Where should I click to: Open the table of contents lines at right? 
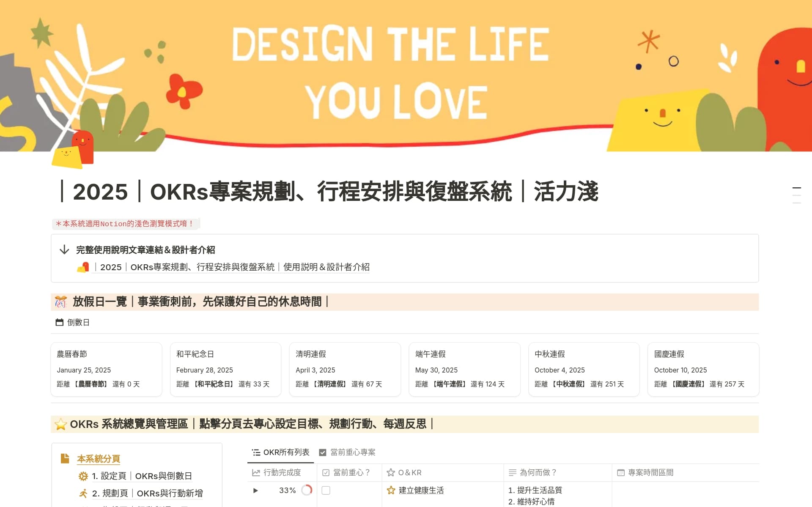(x=796, y=195)
